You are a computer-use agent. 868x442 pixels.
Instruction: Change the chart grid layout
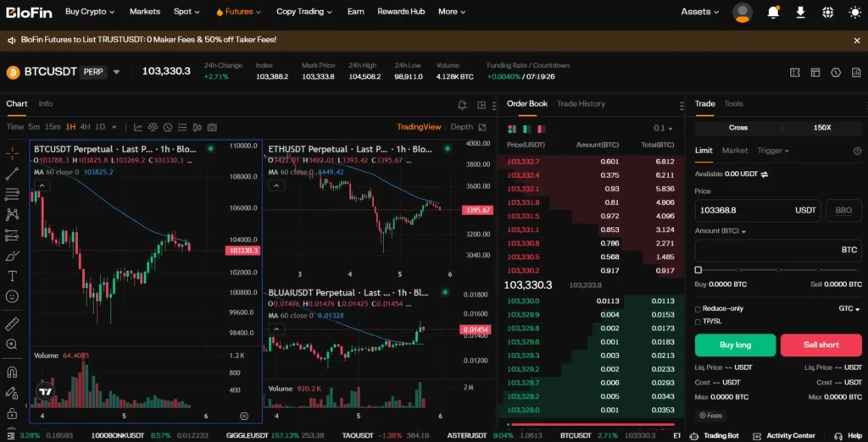click(481, 105)
